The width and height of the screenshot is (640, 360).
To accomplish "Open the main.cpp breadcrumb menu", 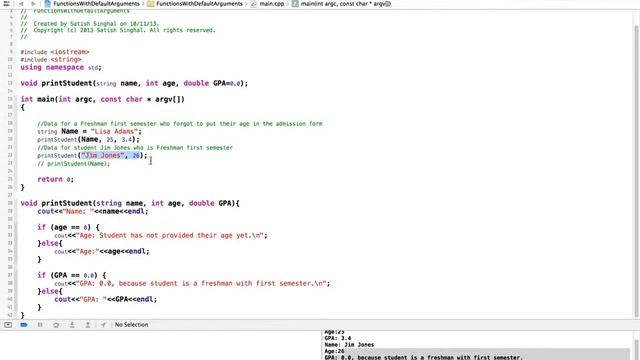I will (271, 4).
